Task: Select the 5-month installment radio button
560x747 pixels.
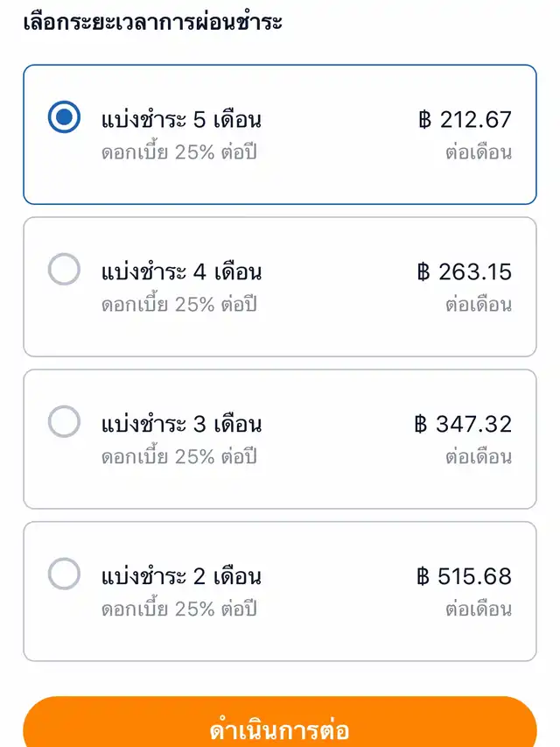Action: [x=64, y=117]
